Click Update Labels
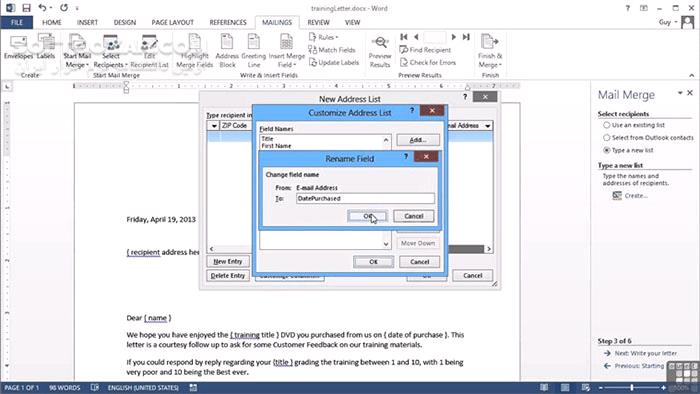The height and width of the screenshot is (394, 700). [334, 62]
